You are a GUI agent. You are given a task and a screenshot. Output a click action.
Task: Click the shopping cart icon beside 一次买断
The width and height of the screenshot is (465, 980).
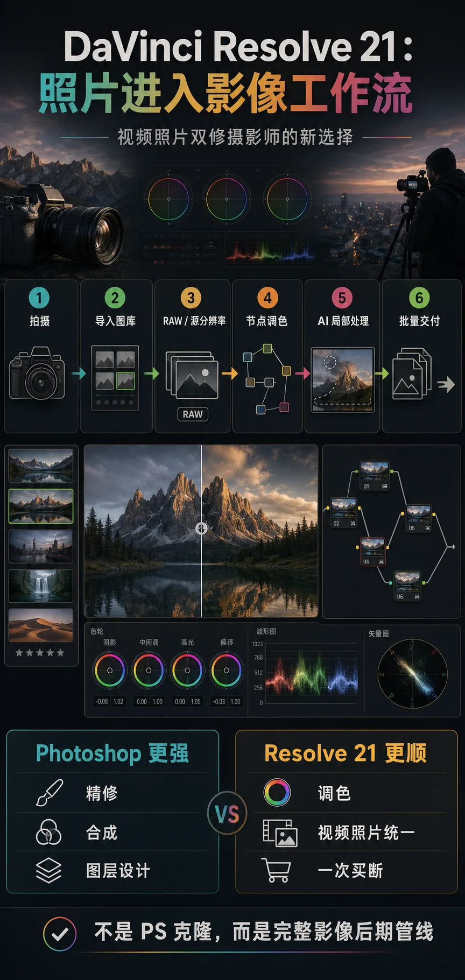(x=277, y=870)
